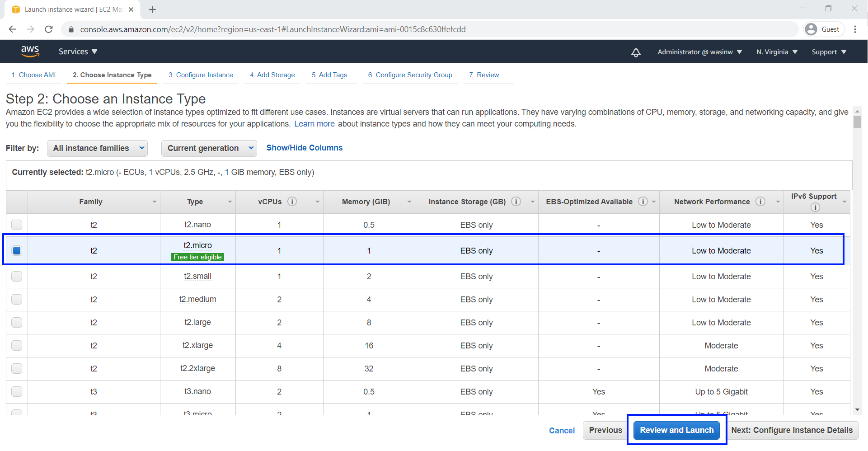868x451 pixels.
Task: Click the EBS-Optimized Available info icon
Action: point(643,202)
